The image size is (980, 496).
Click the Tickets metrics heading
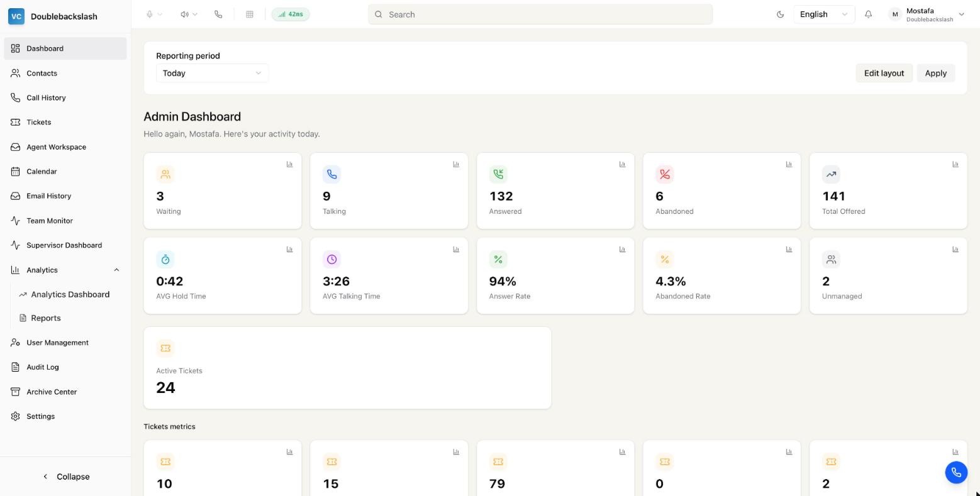click(169, 426)
